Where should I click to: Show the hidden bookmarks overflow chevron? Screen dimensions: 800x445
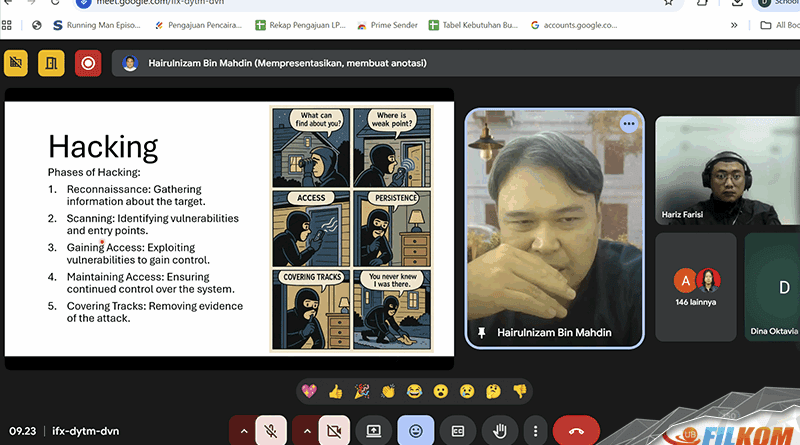point(735,25)
